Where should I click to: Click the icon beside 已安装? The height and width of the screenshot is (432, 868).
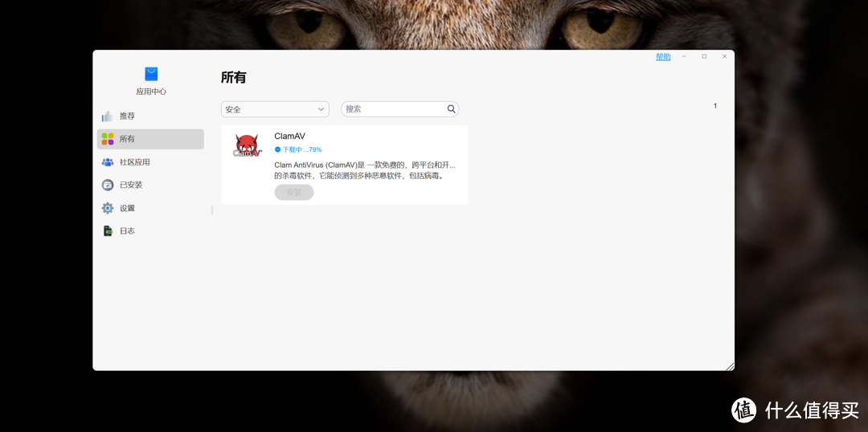[x=108, y=185]
